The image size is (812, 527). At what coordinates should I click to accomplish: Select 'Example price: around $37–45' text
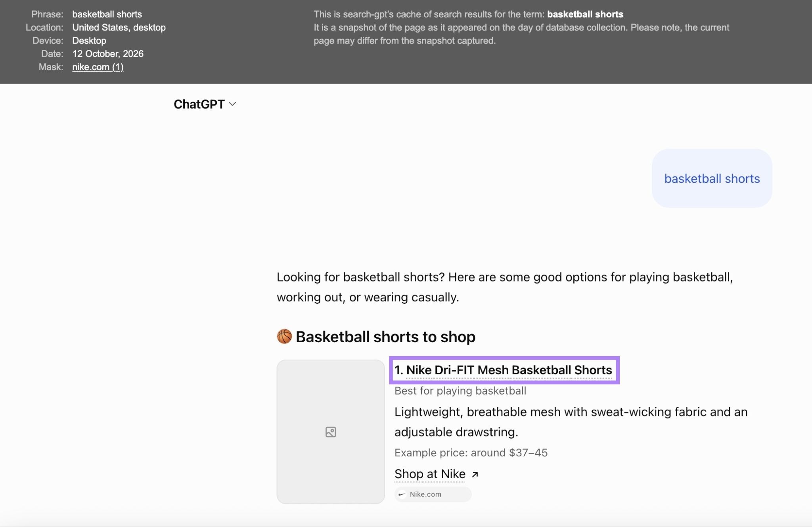471,452
